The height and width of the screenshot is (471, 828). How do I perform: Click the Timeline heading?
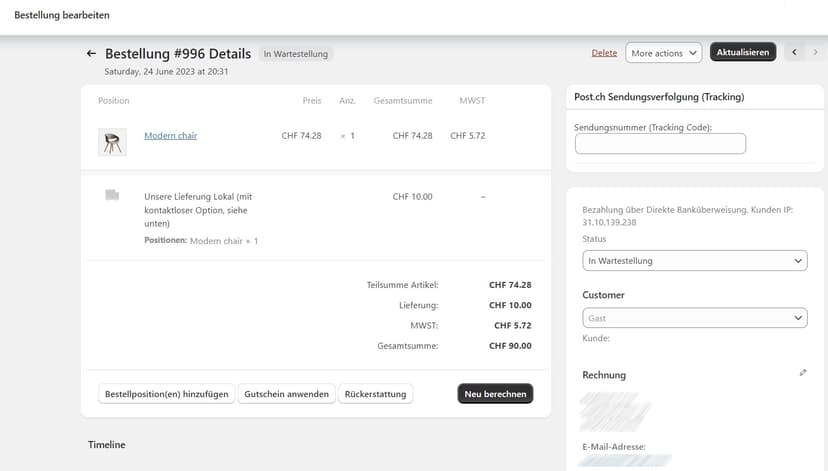point(107,445)
